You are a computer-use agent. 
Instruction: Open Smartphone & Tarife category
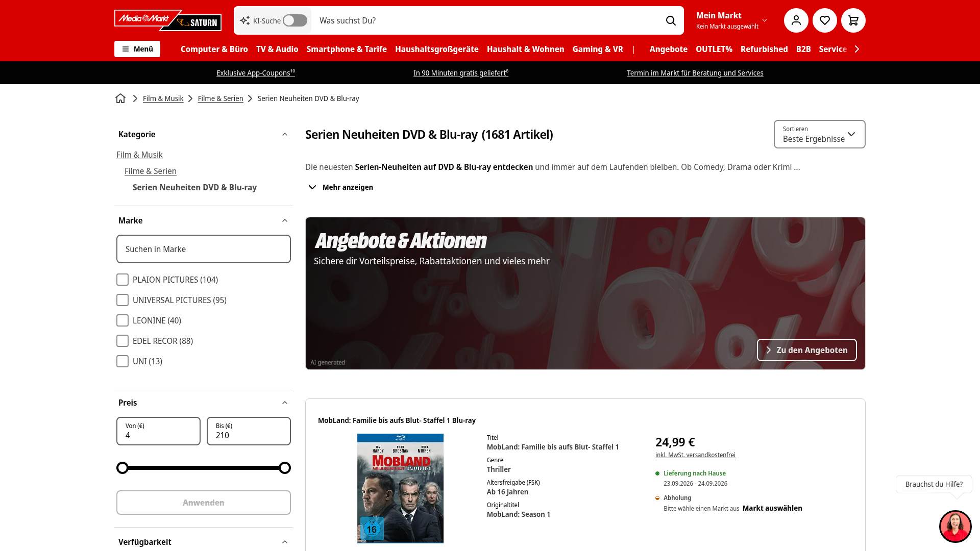(x=347, y=49)
